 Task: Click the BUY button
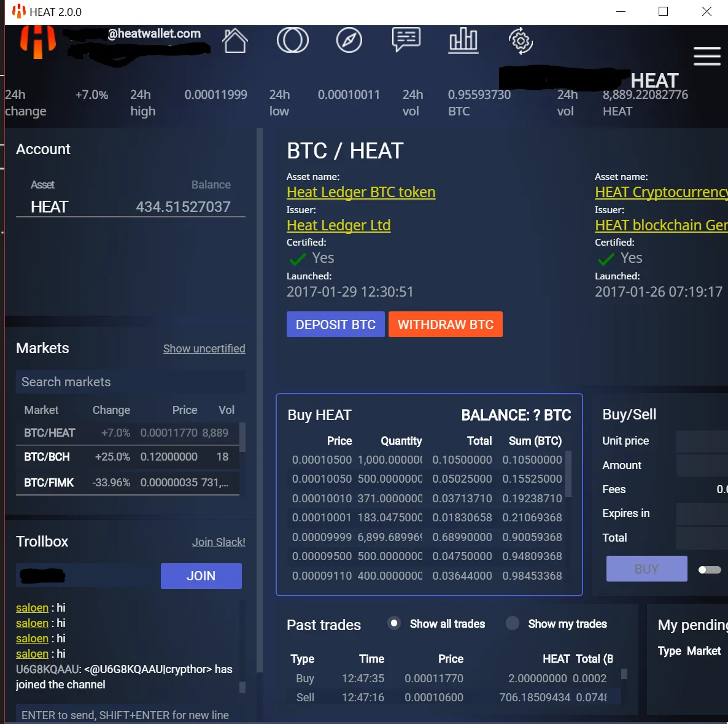(646, 569)
